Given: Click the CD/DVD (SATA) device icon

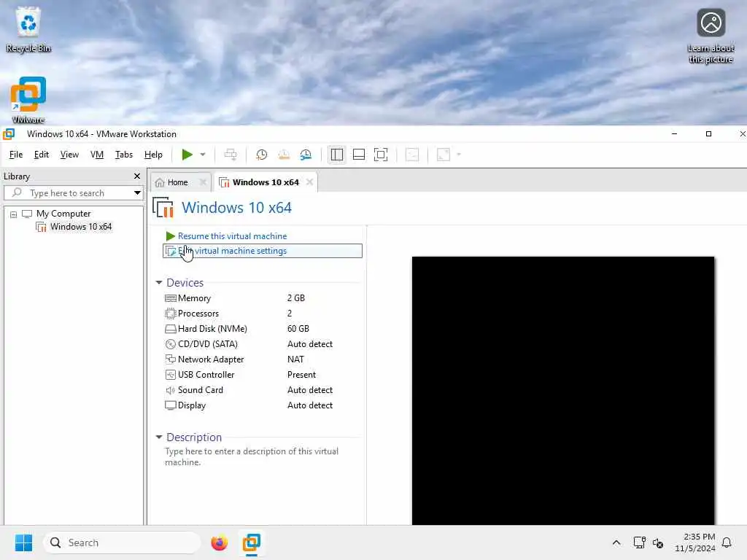Looking at the screenshot, I should (x=171, y=344).
